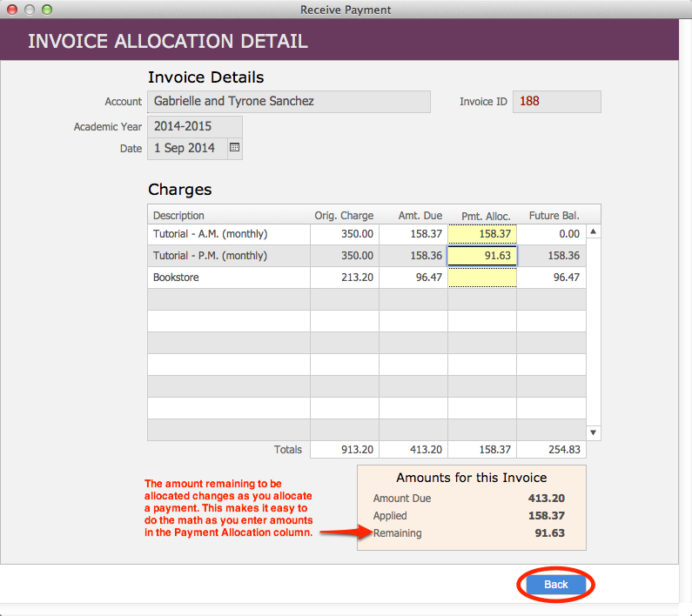Click the Future Bal. column header
Viewport: 692px width, 616px height.
(554, 215)
